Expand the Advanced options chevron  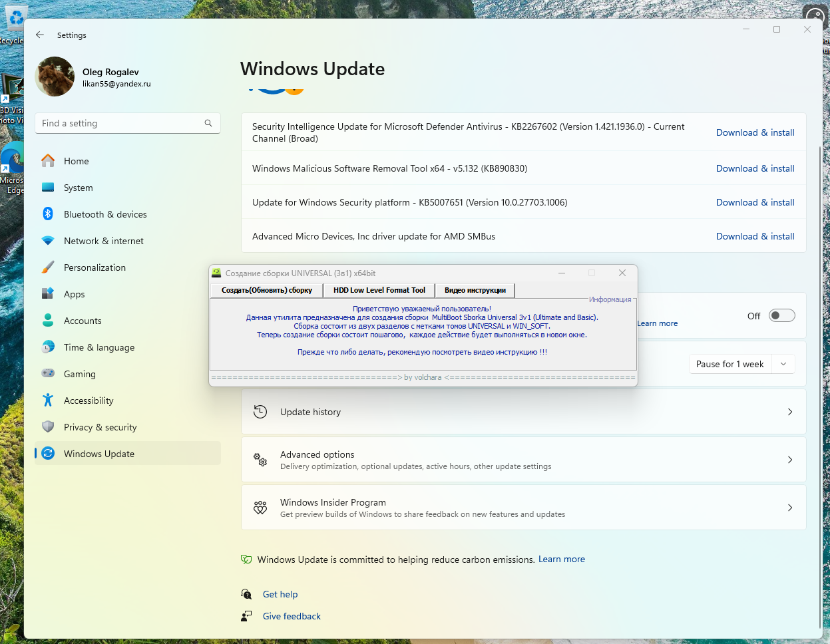(790, 460)
